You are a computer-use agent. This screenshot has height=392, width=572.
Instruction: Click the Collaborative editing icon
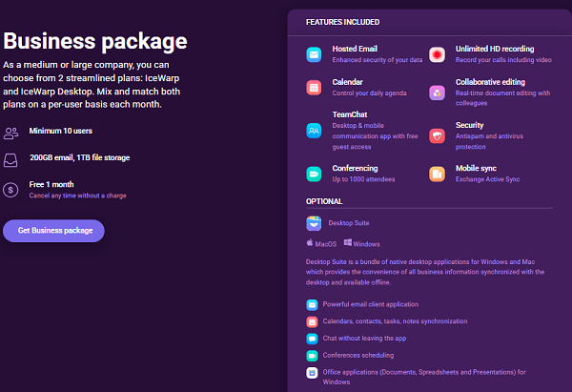pyautogui.click(x=437, y=93)
